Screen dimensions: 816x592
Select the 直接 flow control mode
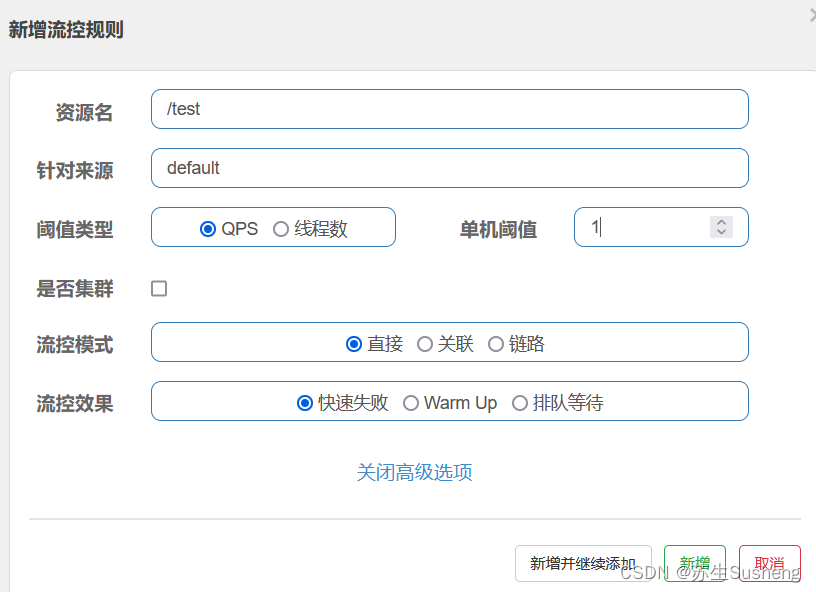354,343
